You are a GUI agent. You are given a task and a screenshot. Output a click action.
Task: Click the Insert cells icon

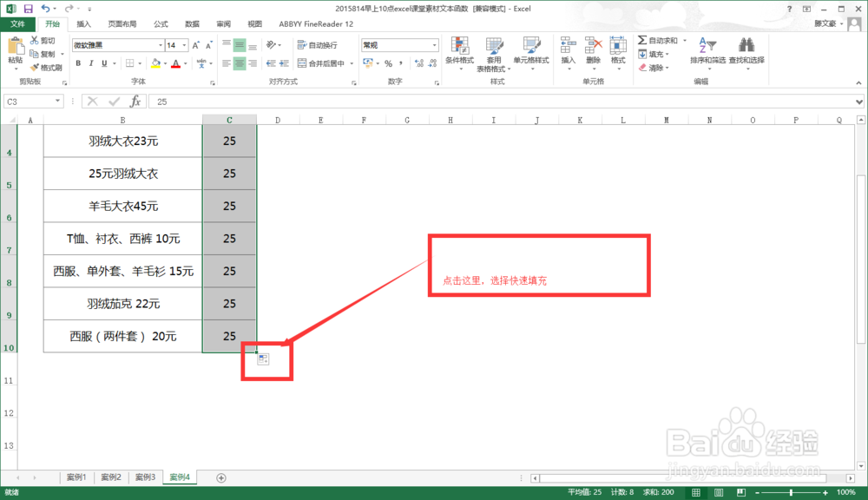[x=568, y=45]
